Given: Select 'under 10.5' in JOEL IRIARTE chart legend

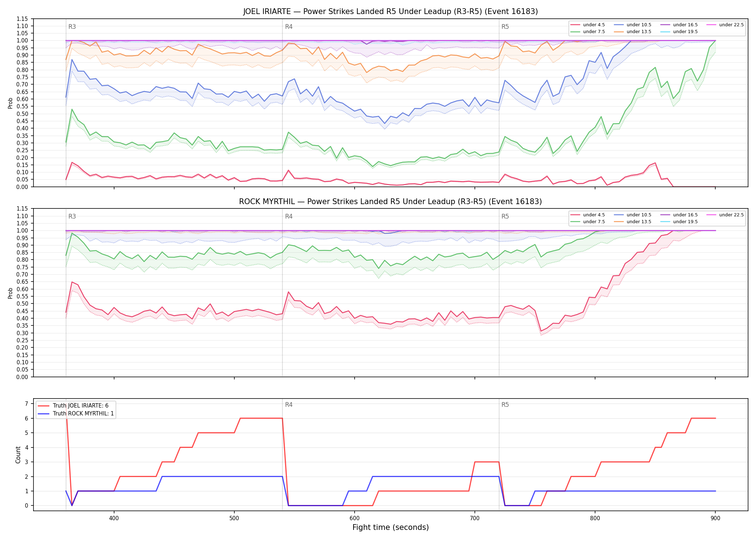Looking at the screenshot, I should pos(633,25).
